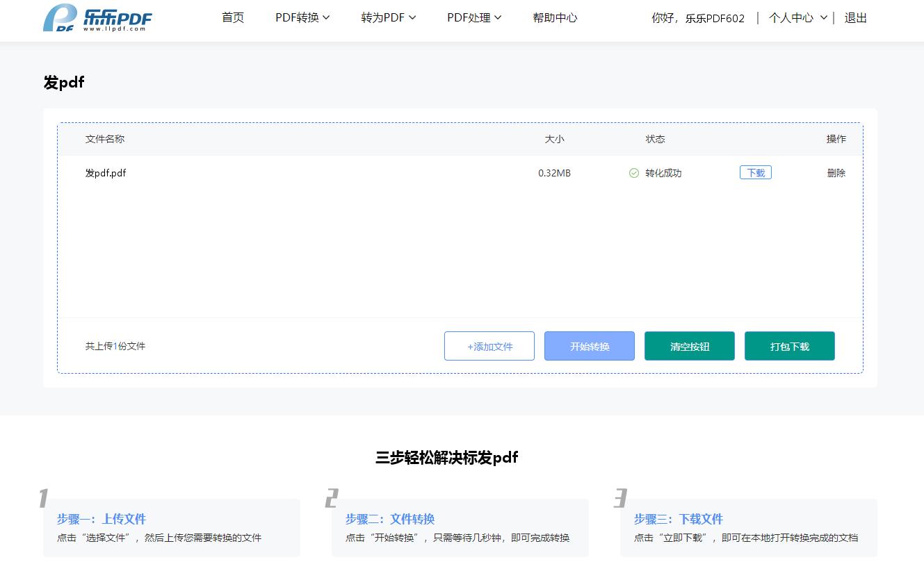
Task: Expand the PDF处理 dropdown menu
Action: pyautogui.click(x=474, y=18)
